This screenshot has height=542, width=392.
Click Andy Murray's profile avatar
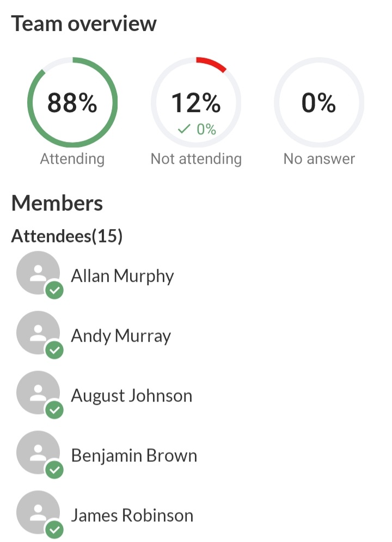tap(38, 333)
